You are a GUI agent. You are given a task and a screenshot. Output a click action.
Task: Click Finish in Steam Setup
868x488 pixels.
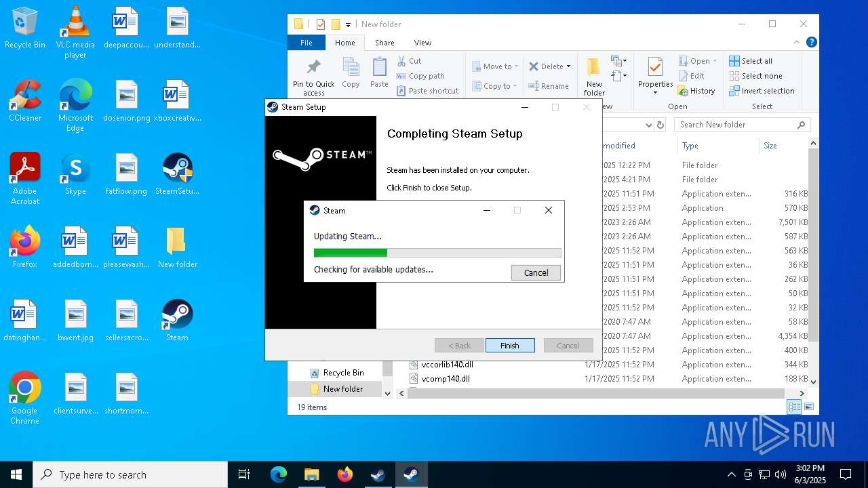pos(510,346)
